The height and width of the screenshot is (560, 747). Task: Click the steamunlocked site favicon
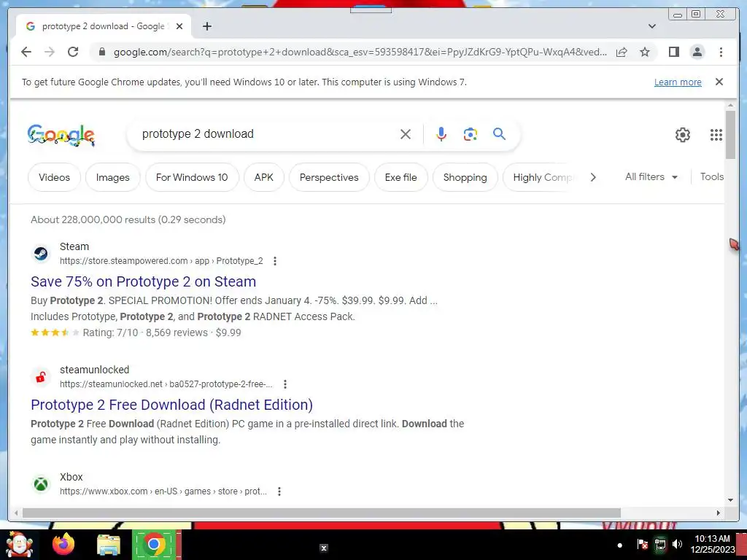(x=41, y=377)
